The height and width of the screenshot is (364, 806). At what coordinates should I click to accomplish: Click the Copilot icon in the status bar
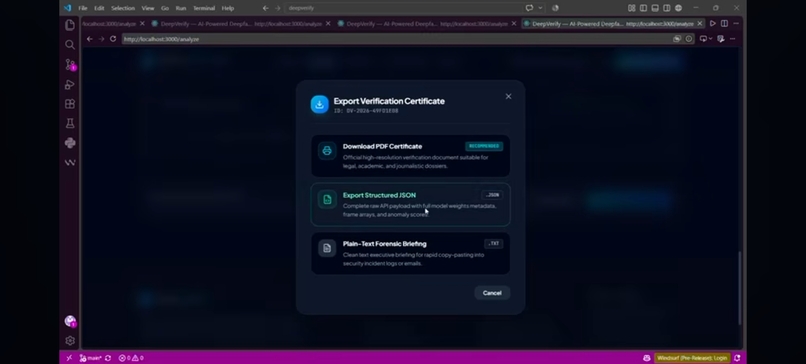tap(647, 358)
